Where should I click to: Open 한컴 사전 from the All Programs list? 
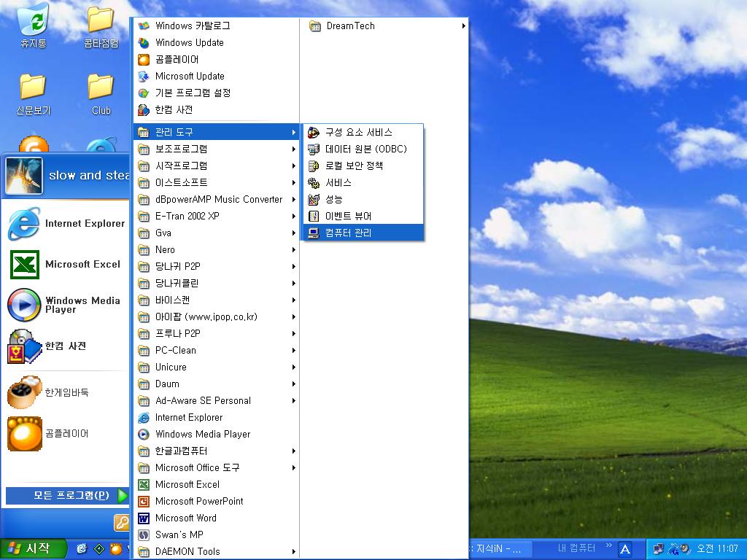coord(217,110)
